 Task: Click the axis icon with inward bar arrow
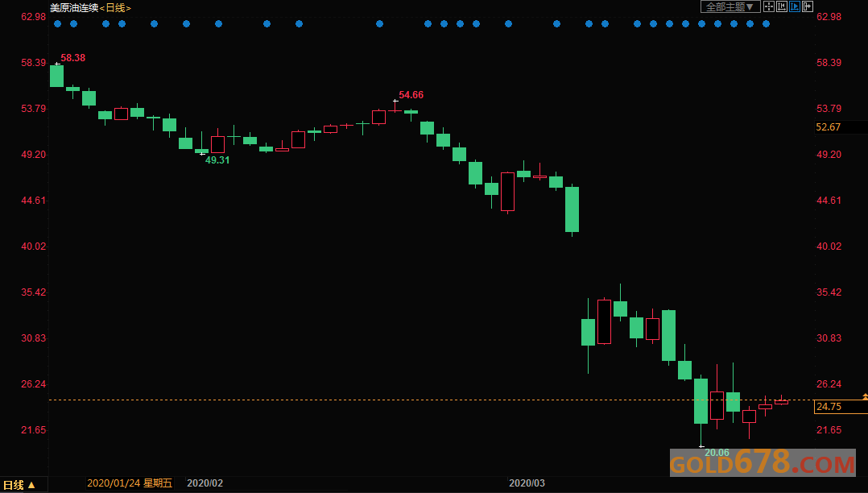click(x=782, y=6)
